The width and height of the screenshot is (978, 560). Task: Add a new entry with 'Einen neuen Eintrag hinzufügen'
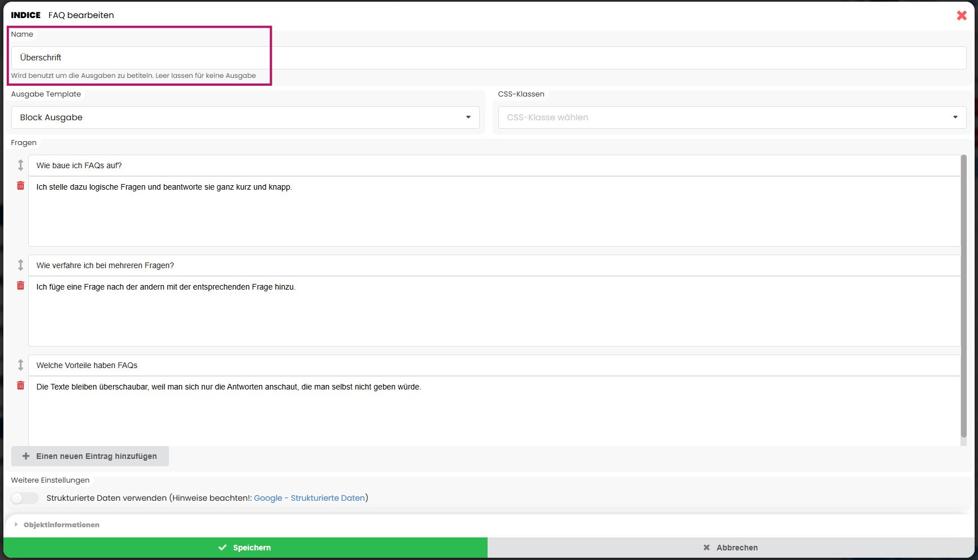pos(90,456)
